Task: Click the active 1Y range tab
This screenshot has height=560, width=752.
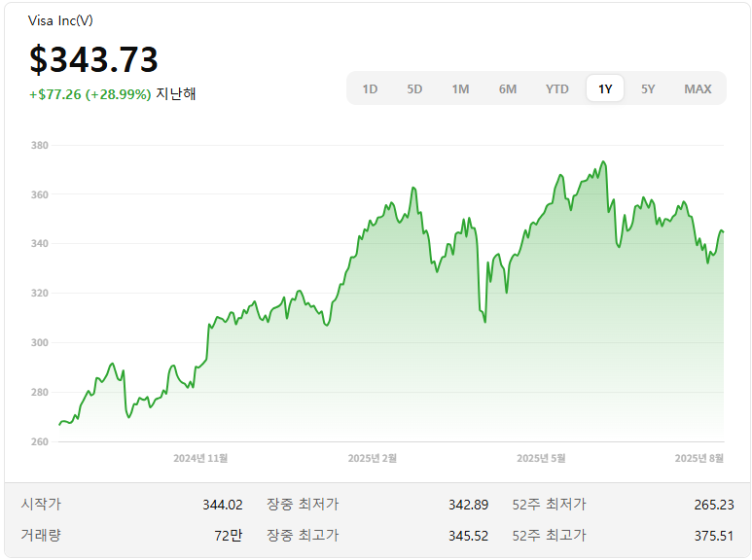Action: [x=605, y=88]
